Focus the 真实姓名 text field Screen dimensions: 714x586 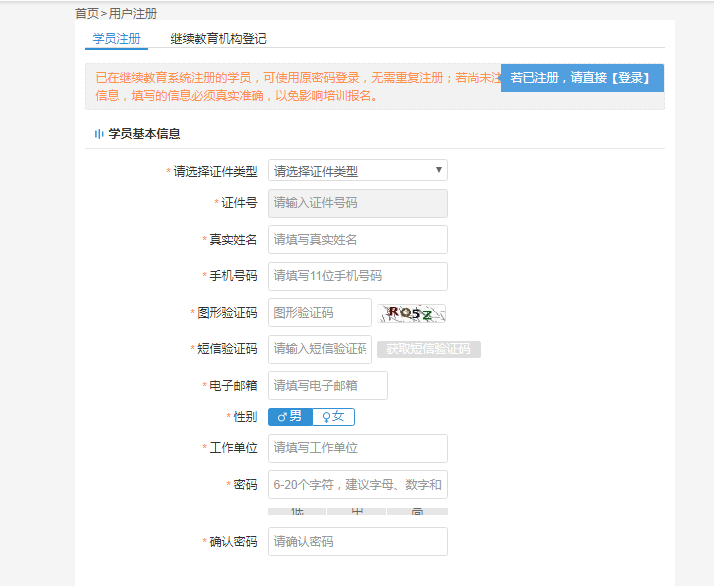(357, 239)
